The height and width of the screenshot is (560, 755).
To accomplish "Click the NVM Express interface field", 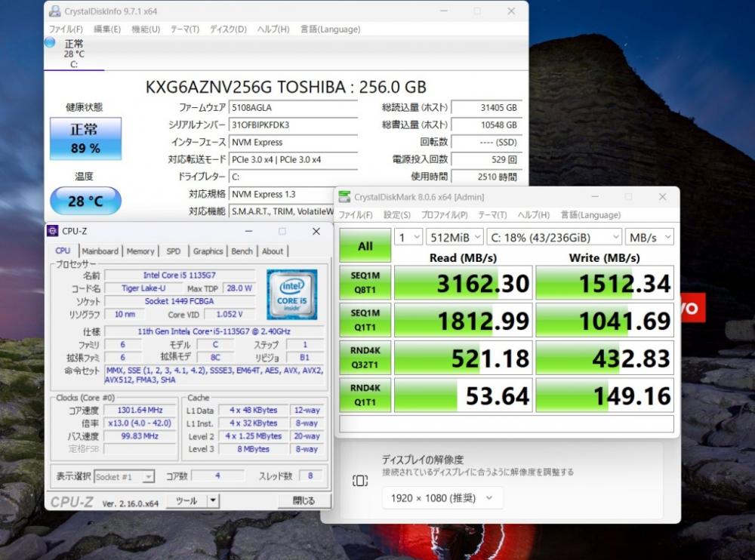I will coord(293,143).
